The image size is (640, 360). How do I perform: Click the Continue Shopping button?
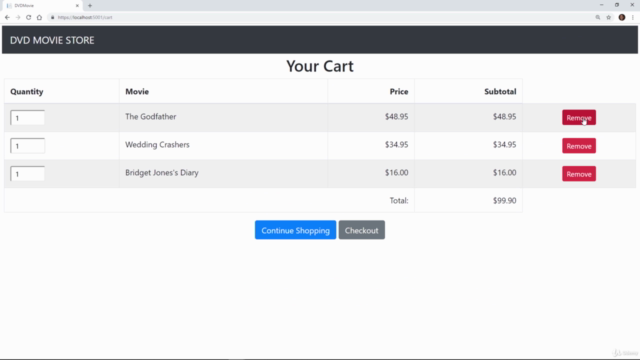click(x=296, y=230)
